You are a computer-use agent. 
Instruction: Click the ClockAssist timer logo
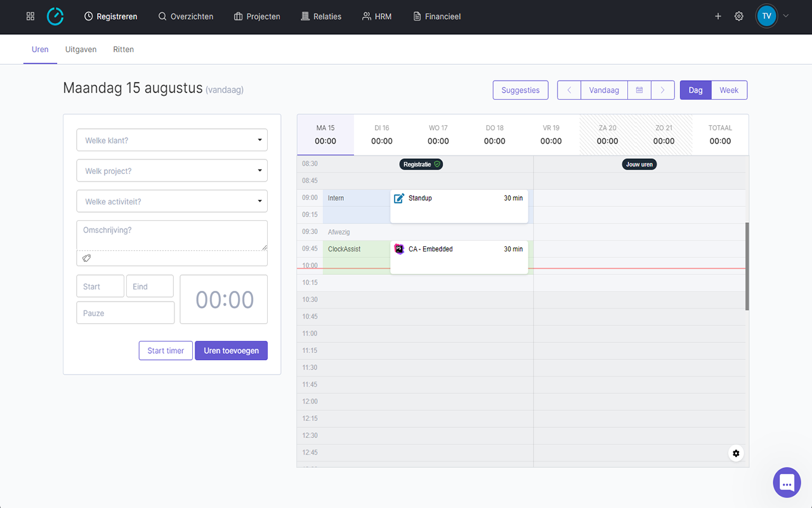tap(55, 16)
